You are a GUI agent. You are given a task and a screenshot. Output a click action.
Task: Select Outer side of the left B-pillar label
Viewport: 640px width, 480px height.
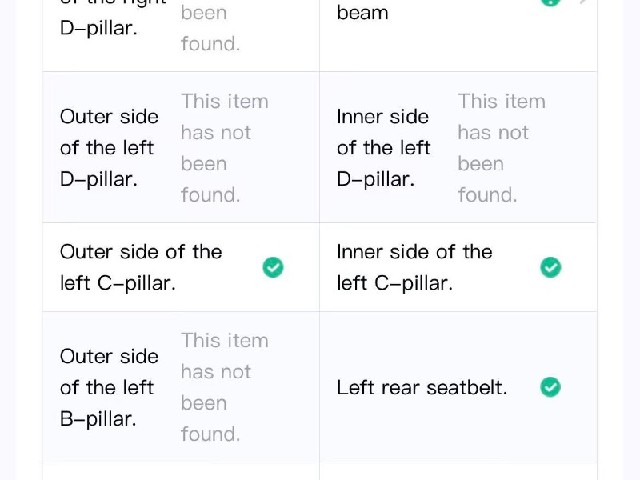(x=109, y=387)
